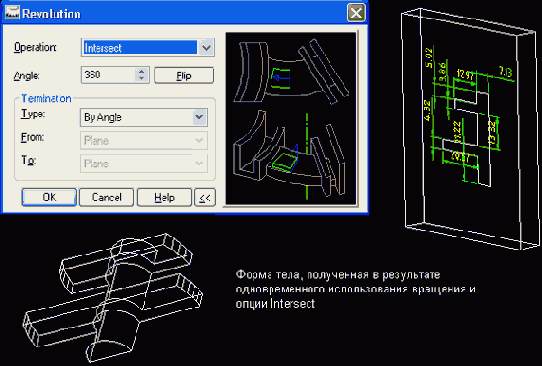The image size is (542, 366).
Task: Click the Cancel button
Action: click(x=106, y=197)
